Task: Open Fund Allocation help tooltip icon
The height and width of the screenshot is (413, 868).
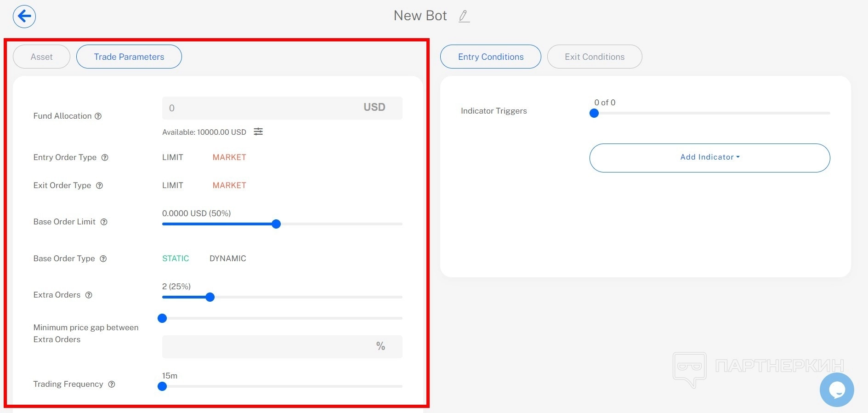Action: pyautogui.click(x=98, y=116)
